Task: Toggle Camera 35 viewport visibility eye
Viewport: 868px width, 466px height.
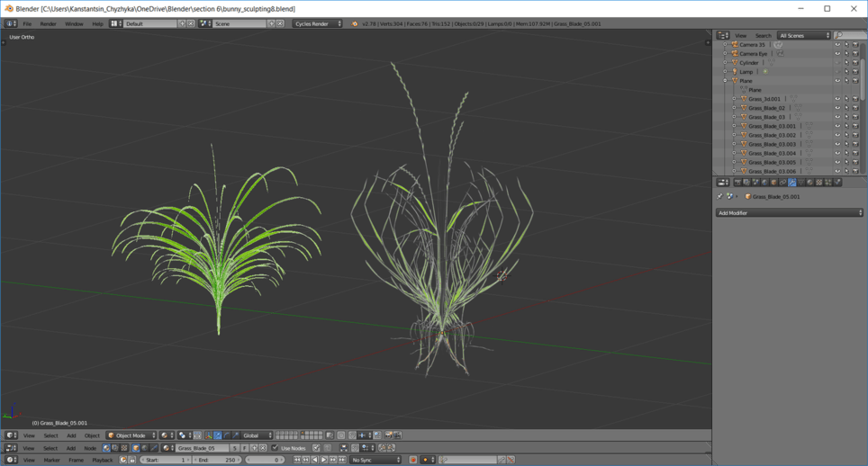Action: (x=837, y=45)
